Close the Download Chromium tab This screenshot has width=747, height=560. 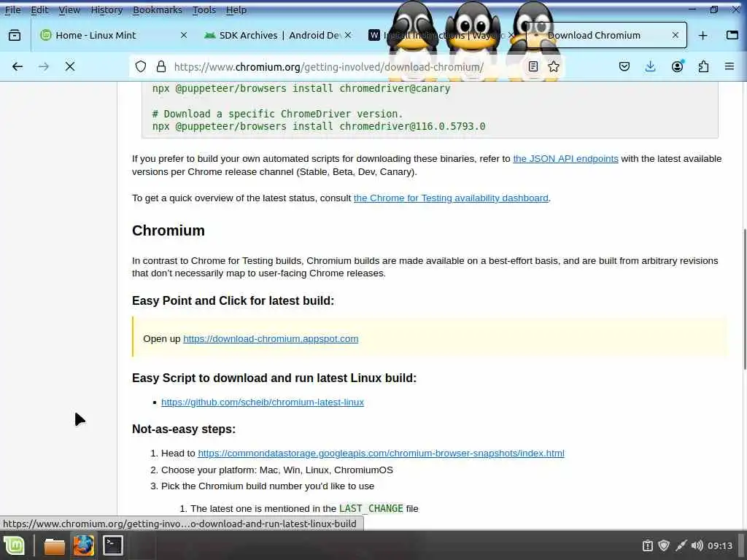pyautogui.click(x=675, y=35)
